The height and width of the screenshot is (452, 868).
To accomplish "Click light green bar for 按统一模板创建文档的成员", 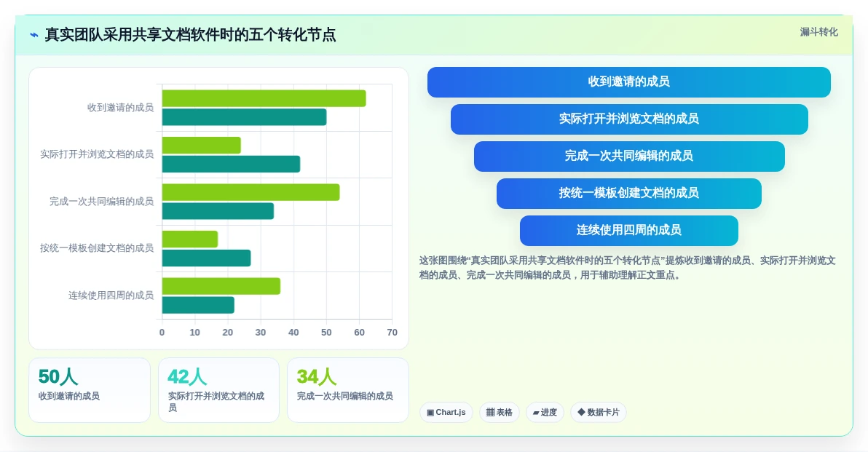I will (x=190, y=239).
